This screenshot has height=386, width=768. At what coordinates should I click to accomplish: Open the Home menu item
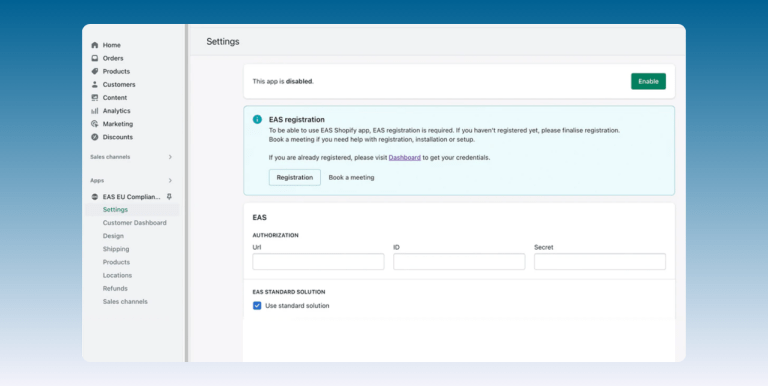click(x=112, y=45)
